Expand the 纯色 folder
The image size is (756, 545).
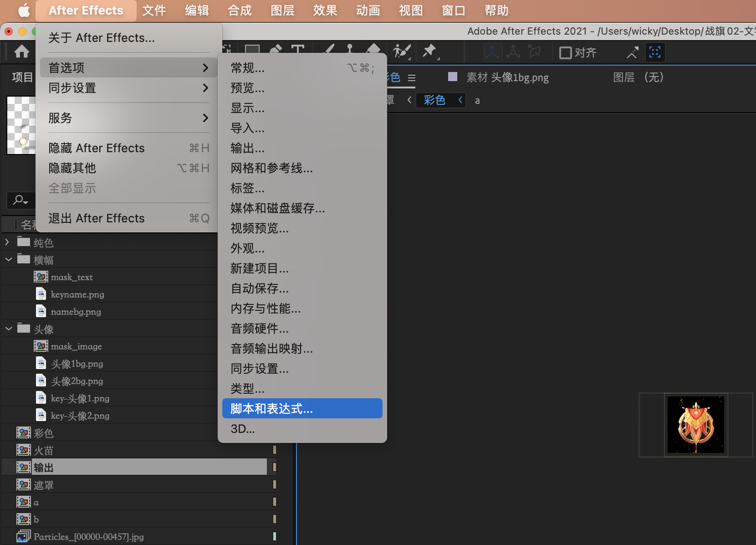click(6, 242)
